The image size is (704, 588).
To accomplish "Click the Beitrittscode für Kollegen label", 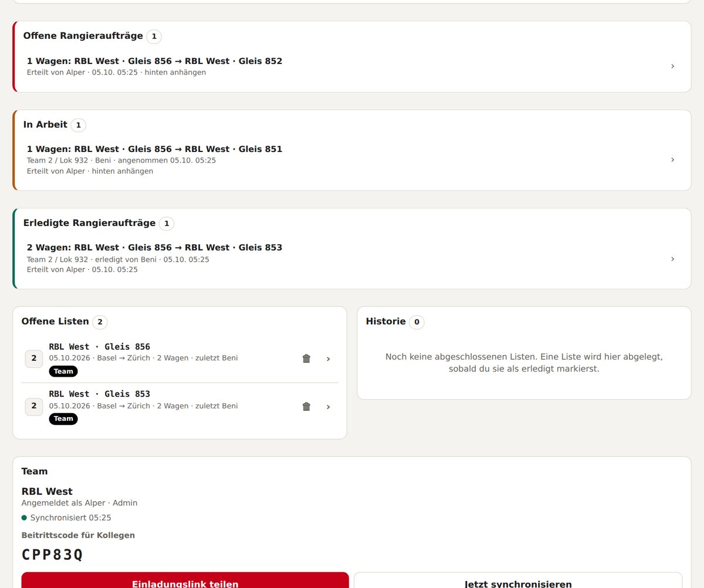I will [78, 535].
